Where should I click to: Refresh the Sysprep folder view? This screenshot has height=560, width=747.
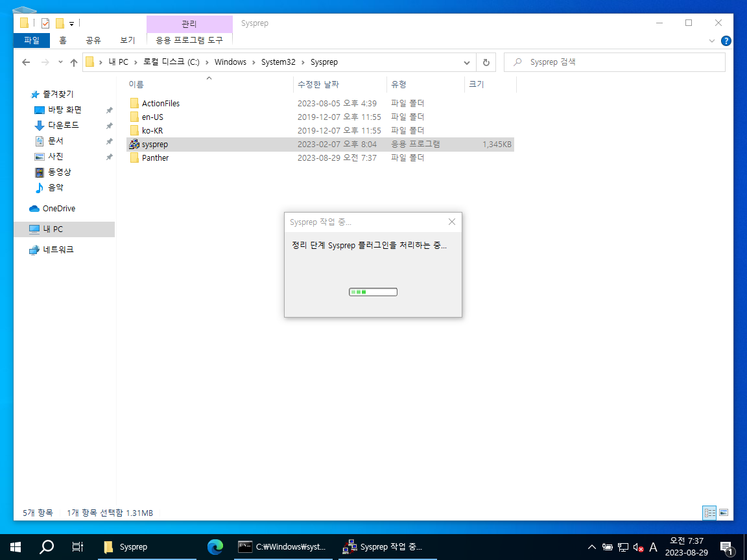coord(486,62)
